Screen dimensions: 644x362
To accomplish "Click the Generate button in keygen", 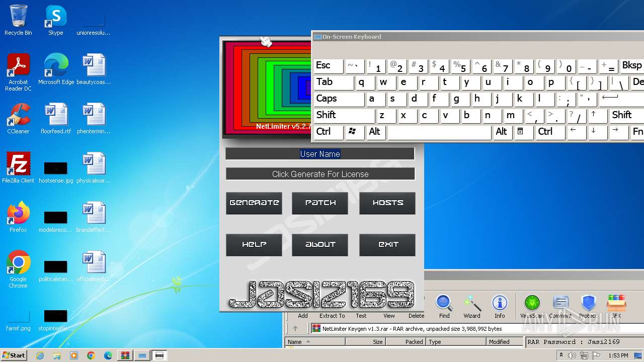I will (x=254, y=203).
